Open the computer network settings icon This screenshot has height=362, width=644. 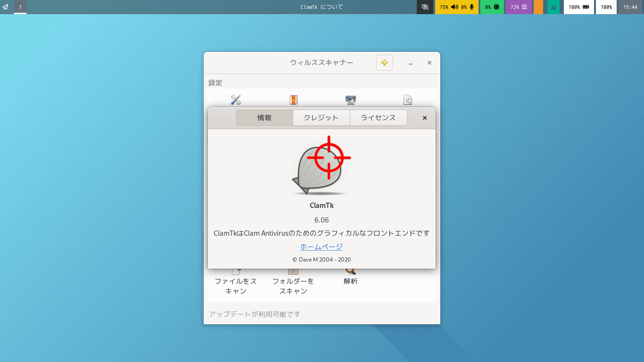click(351, 100)
